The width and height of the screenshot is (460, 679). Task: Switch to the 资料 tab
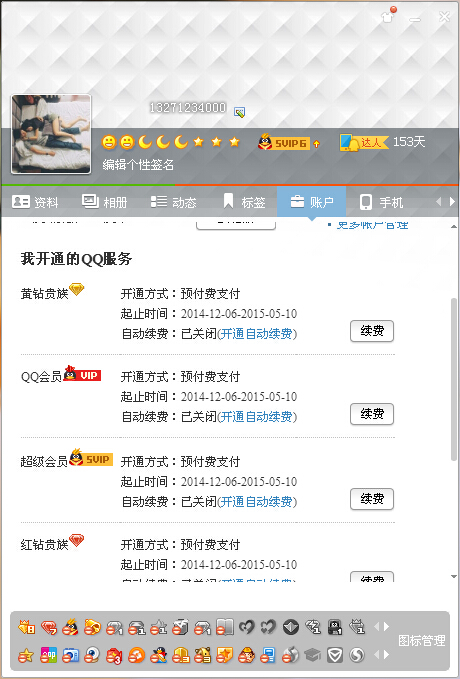[35, 202]
